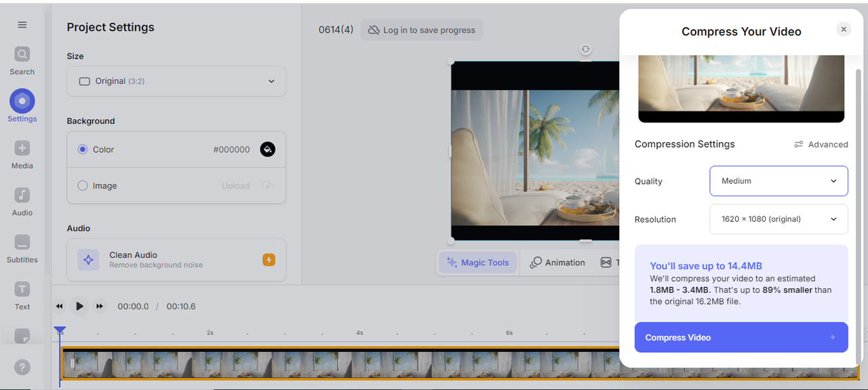Click the video preview in the compress dialog

coord(741,89)
